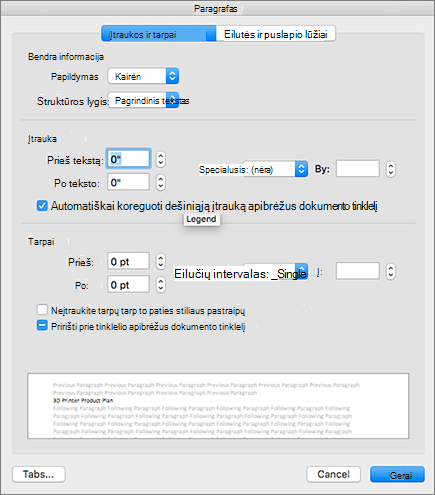Adjust the Prieš spacing stepper
Screen dimensions: 435x495
(161, 262)
